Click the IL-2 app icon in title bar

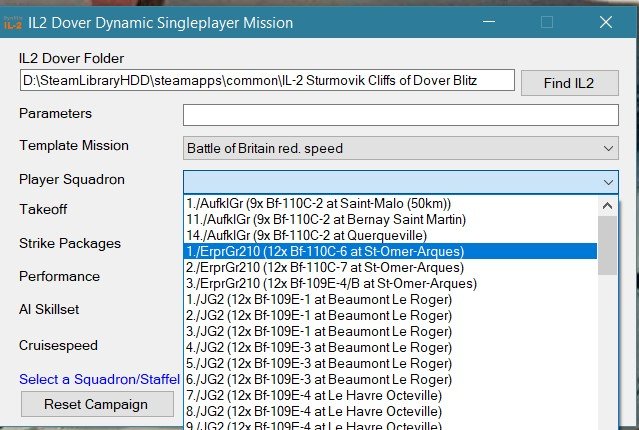coord(13,23)
